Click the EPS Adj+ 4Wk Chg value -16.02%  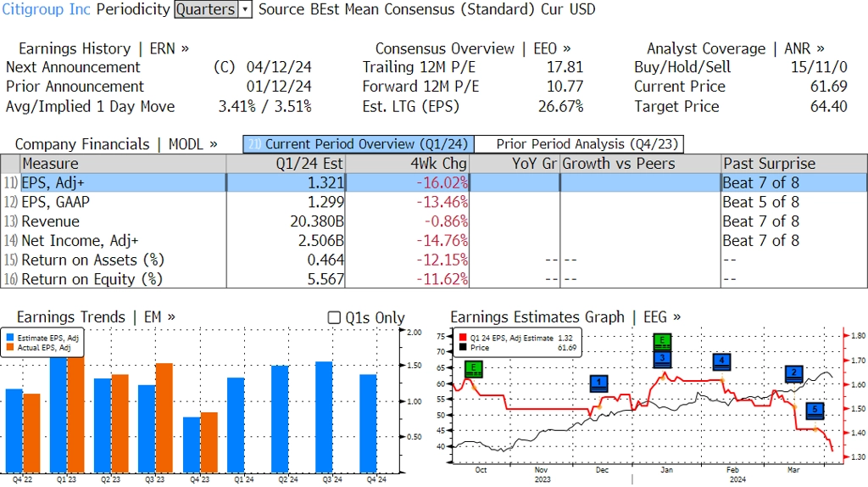pos(442,182)
